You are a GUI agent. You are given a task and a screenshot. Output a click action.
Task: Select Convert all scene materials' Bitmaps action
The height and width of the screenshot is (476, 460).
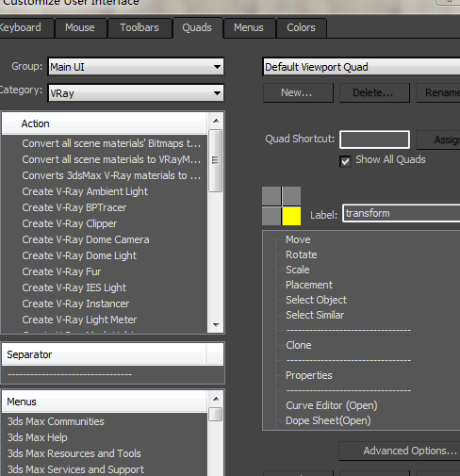(x=111, y=143)
